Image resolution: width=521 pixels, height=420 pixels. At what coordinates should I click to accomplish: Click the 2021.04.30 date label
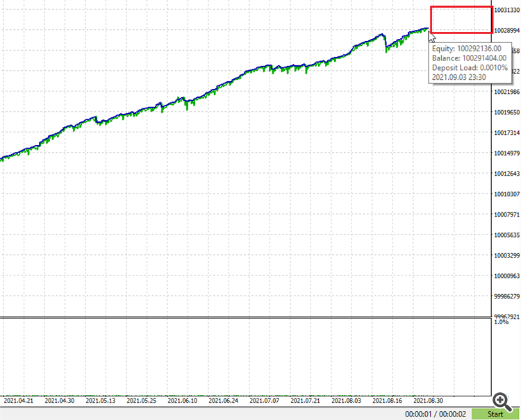[60, 401]
